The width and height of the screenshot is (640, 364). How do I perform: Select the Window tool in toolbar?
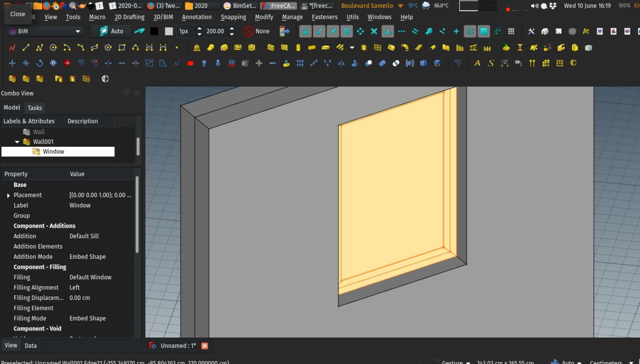click(377, 48)
